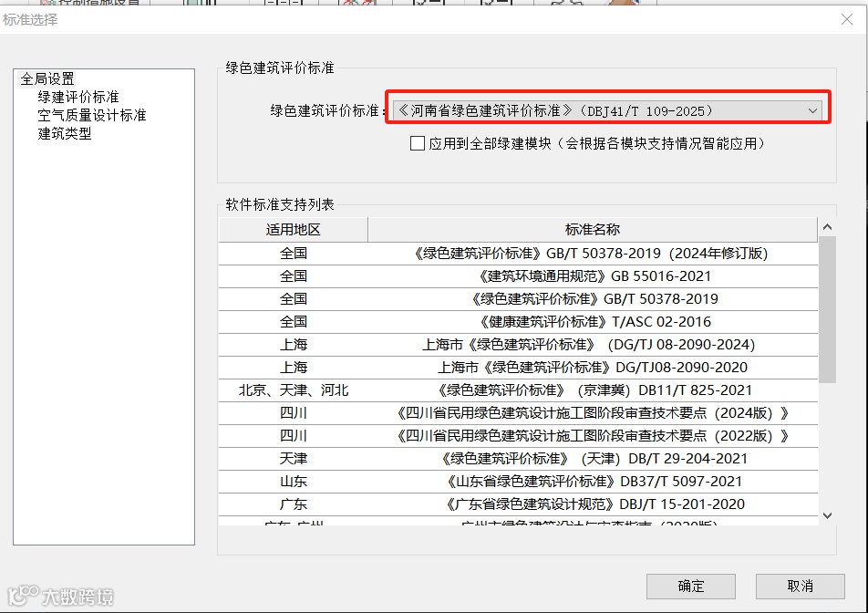
Task: Close the 标准选择 dialog
Action: pos(846,18)
